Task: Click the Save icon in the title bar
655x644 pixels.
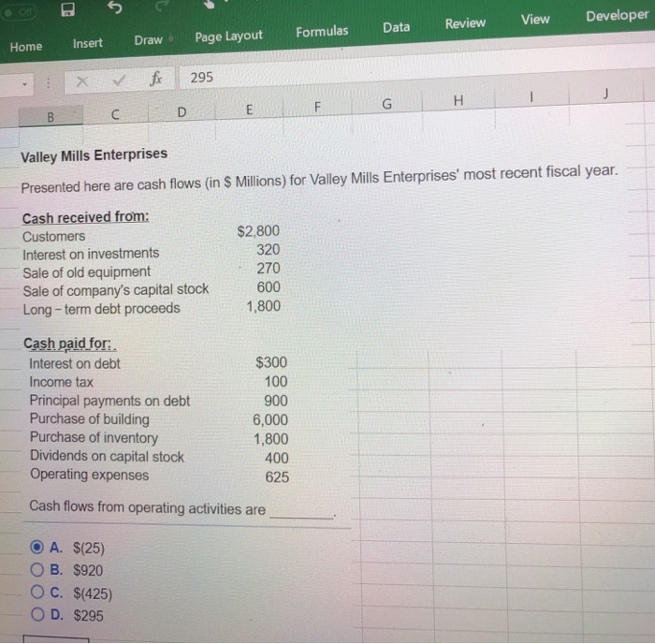Action: (x=67, y=9)
